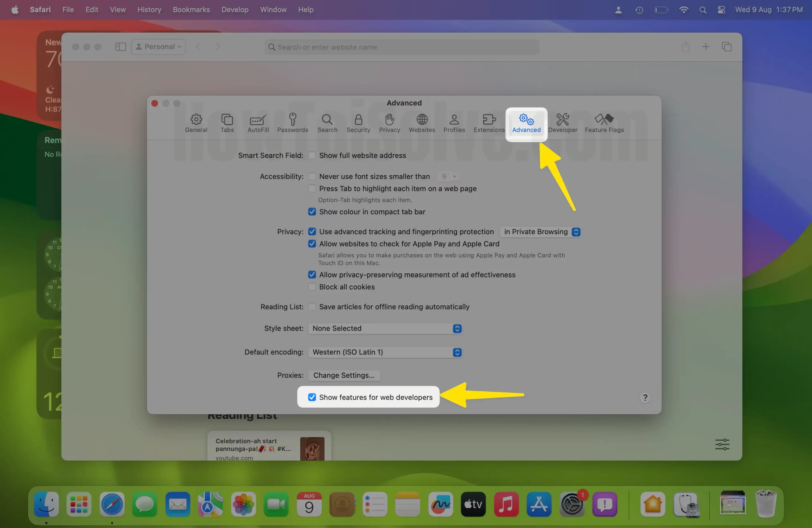Close the Advanced settings window
This screenshot has height=528, width=812.
coord(154,103)
